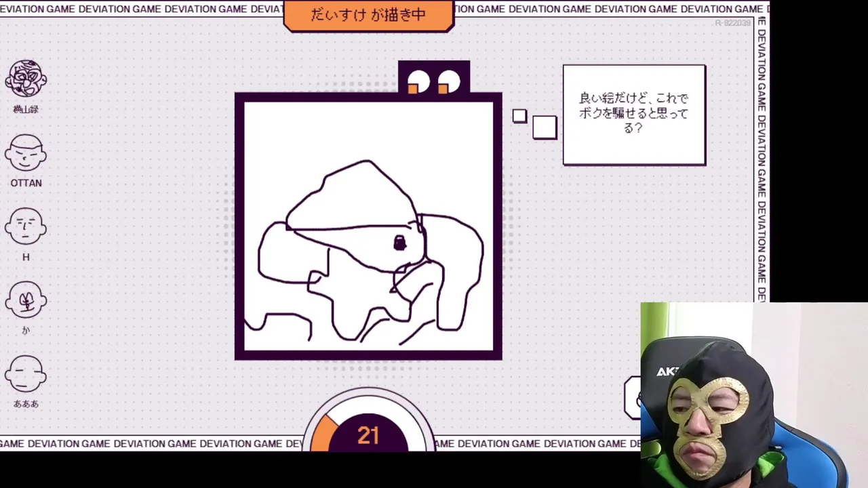Image resolution: width=868 pixels, height=488 pixels.
Task: Click the room code R-822039
Action: (x=733, y=24)
